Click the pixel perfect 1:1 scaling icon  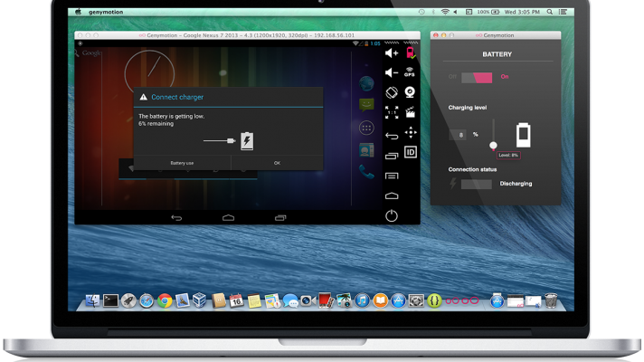tap(392, 112)
